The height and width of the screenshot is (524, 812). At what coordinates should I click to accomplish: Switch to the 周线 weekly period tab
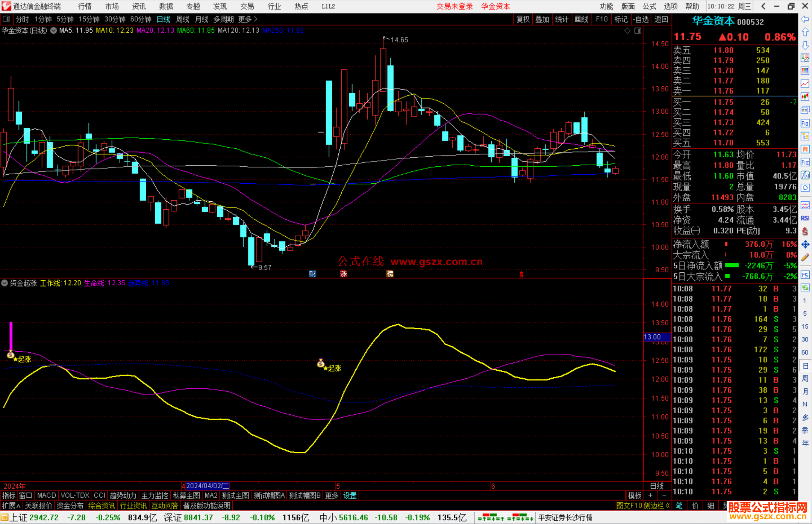[183, 19]
